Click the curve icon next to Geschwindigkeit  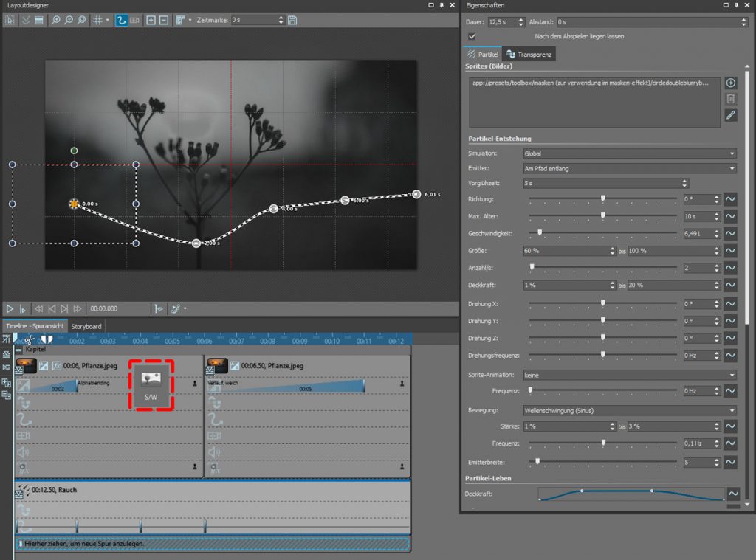click(730, 232)
